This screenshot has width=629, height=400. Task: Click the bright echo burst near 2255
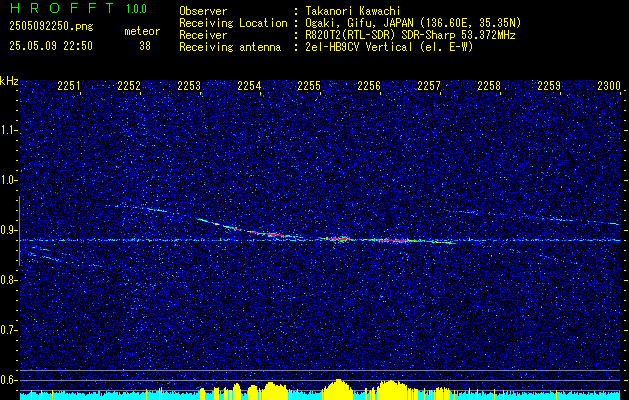(339, 239)
